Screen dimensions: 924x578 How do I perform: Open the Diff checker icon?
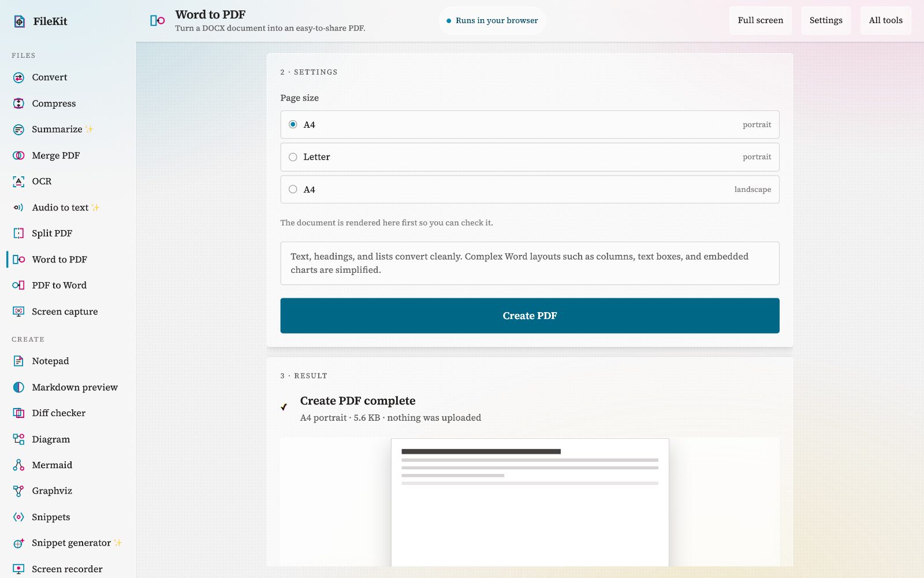[18, 413]
